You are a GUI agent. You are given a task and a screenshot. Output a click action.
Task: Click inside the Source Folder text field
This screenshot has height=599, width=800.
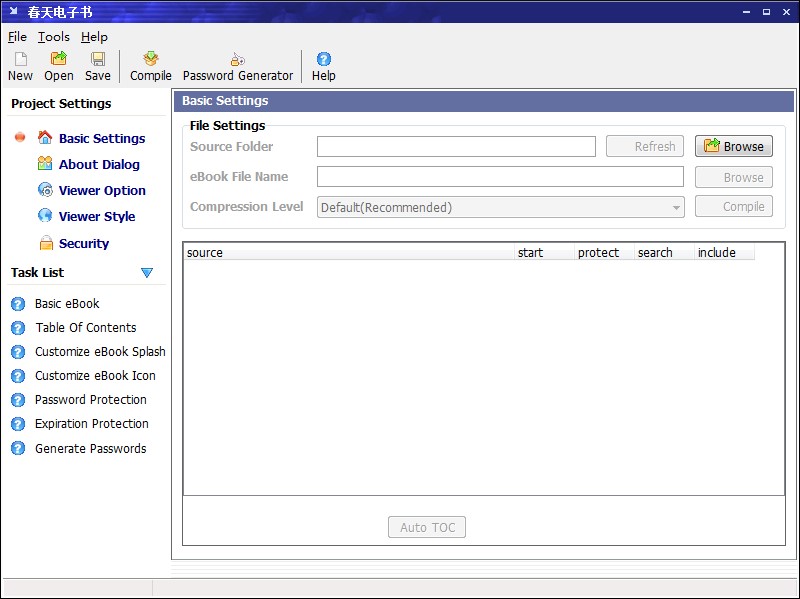pyautogui.click(x=456, y=147)
